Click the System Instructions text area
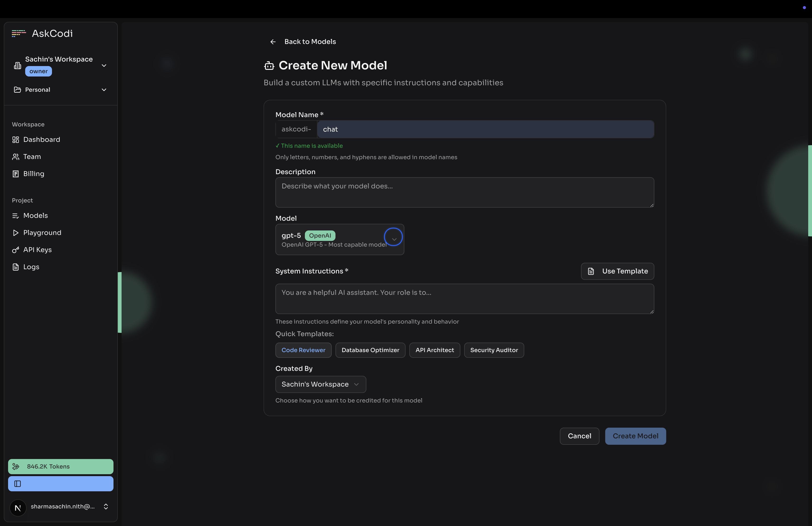Image resolution: width=812 pixels, height=526 pixels. tap(465, 299)
